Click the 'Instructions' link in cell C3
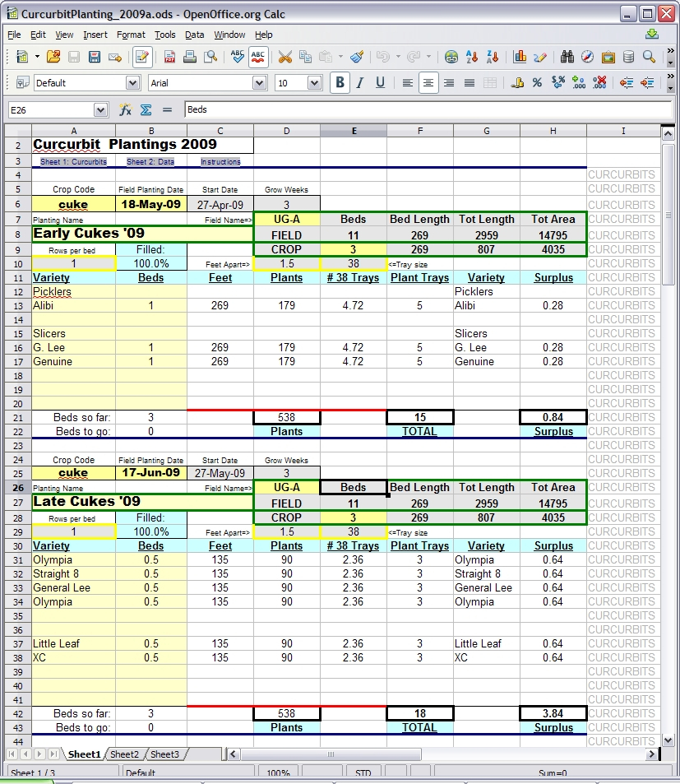Viewport: 680px width, 784px height. [220, 162]
